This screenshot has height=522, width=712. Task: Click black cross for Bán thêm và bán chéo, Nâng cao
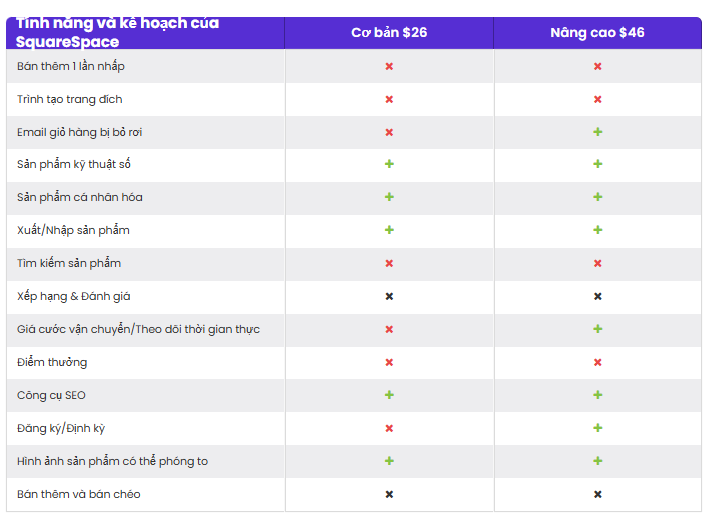coord(597,494)
